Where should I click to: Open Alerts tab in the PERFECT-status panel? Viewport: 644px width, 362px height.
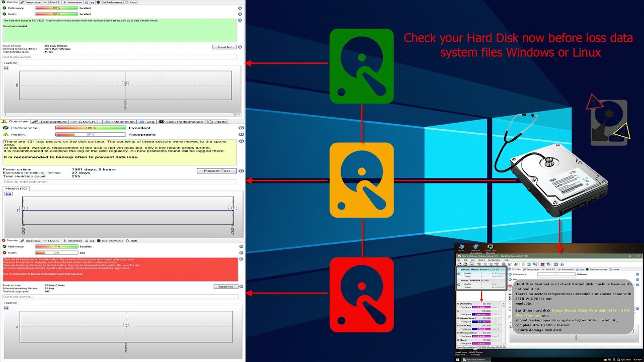[x=132, y=2]
